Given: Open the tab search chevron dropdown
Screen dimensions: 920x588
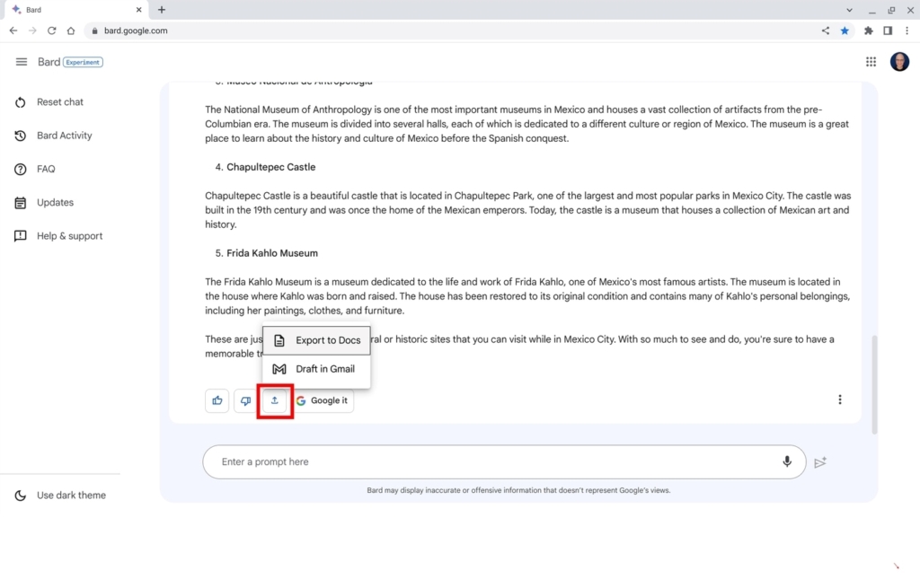Looking at the screenshot, I should (849, 10).
